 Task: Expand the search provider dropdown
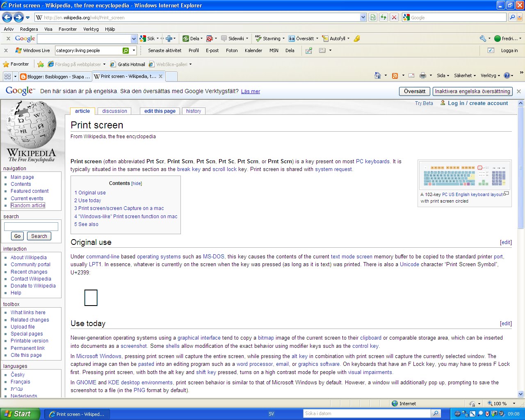tap(520, 17)
